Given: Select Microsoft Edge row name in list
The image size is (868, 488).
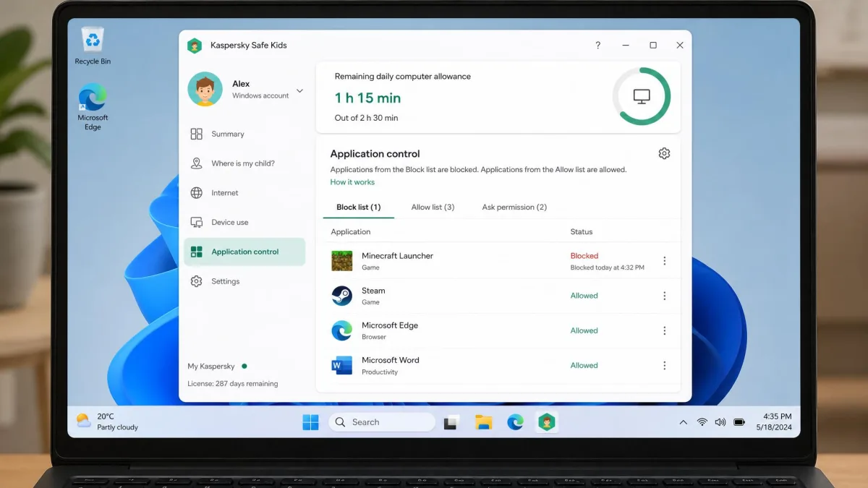Looking at the screenshot, I should (x=390, y=325).
